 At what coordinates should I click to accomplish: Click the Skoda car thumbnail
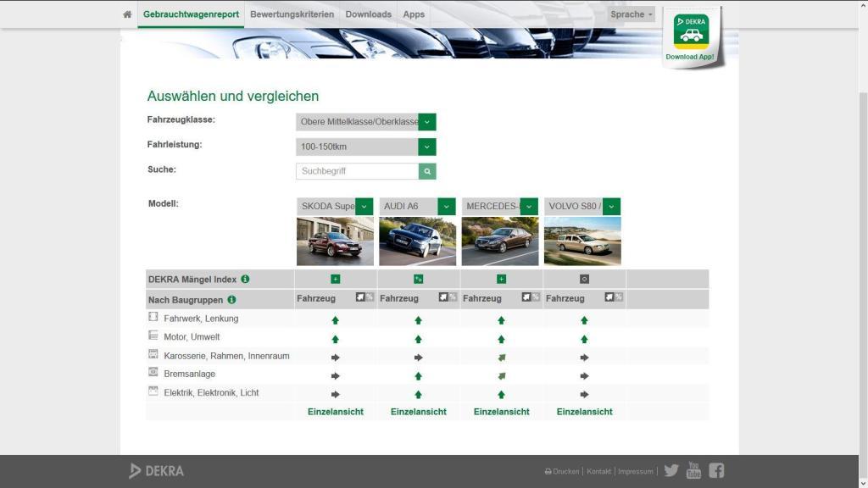[x=335, y=241]
